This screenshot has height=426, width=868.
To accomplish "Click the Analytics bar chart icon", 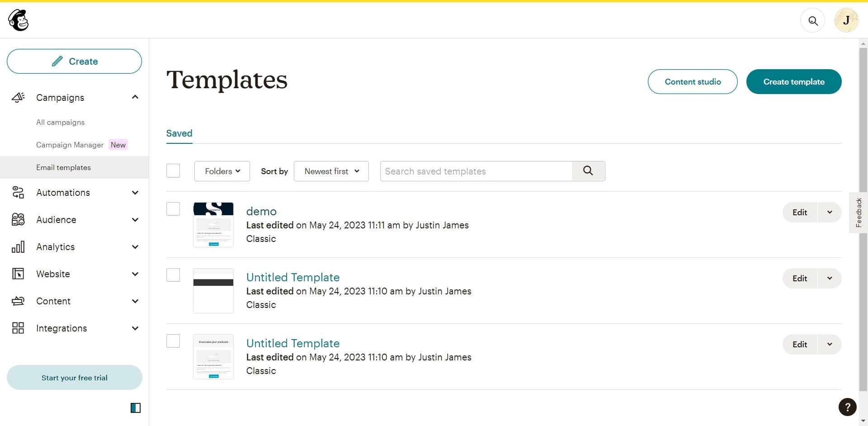I will (18, 247).
